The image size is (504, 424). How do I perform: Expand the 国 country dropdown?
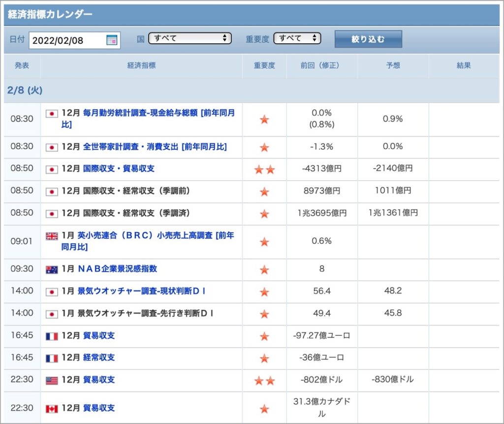click(x=189, y=38)
